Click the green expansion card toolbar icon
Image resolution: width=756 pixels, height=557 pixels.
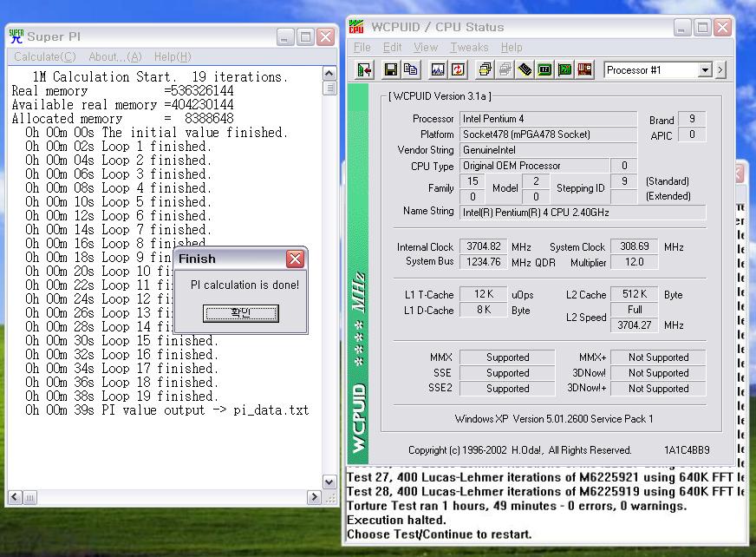[x=564, y=70]
